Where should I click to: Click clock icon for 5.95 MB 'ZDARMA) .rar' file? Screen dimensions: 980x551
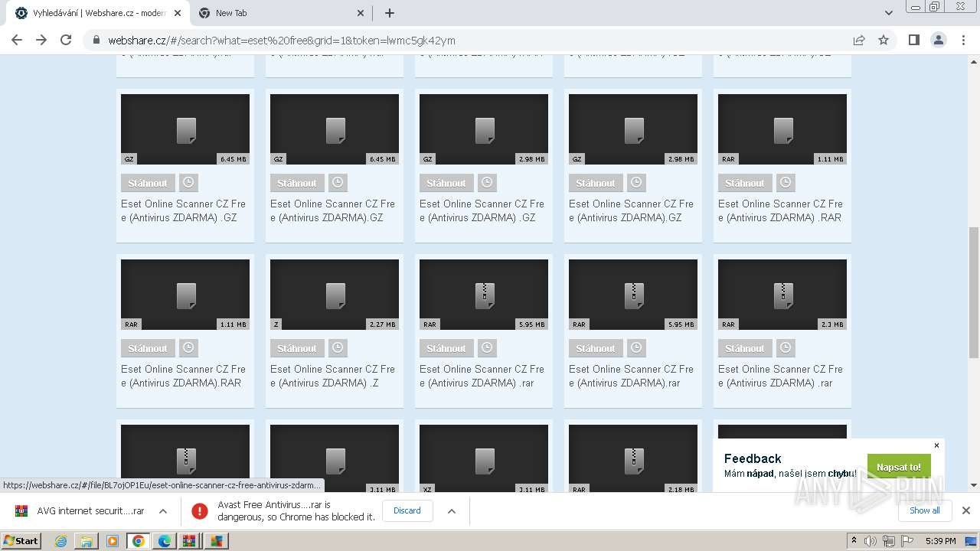tap(487, 348)
